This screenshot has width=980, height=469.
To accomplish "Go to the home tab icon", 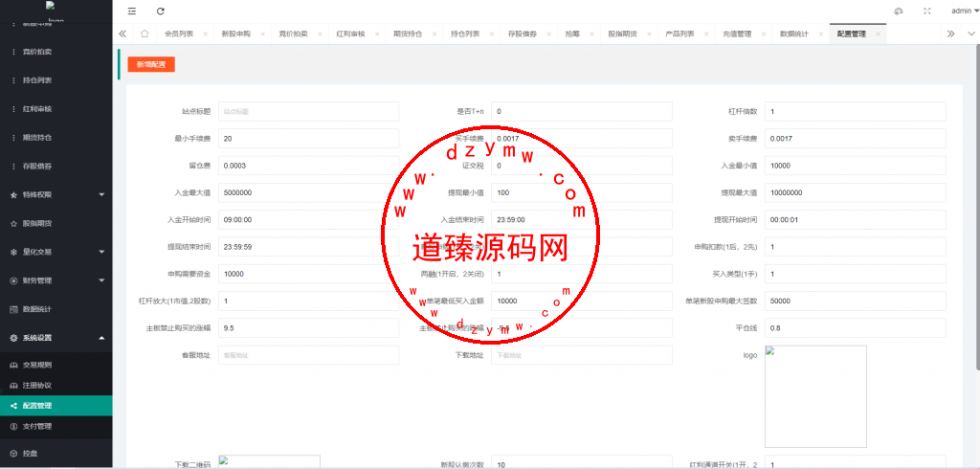I will click(x=145, y=33).
